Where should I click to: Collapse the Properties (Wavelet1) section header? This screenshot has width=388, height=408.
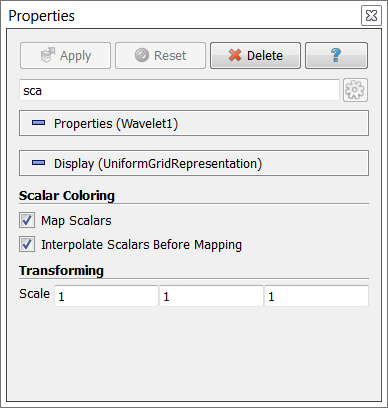[194, 123]
